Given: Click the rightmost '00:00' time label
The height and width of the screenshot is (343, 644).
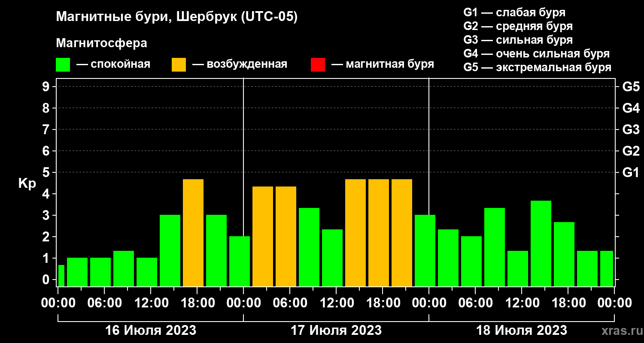Looking at the screenshot, I should [614, 303].
